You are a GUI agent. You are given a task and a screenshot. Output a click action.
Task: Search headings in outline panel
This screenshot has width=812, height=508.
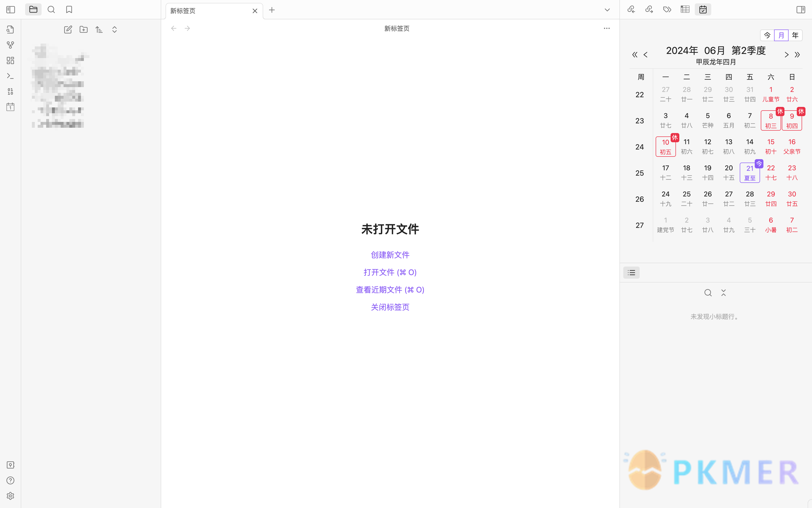[x=708, y=293]
